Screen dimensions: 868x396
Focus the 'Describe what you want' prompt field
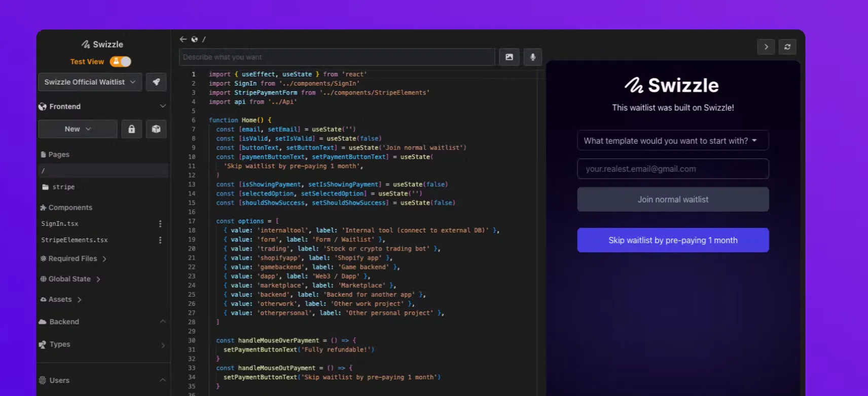(x=337, y=57)
